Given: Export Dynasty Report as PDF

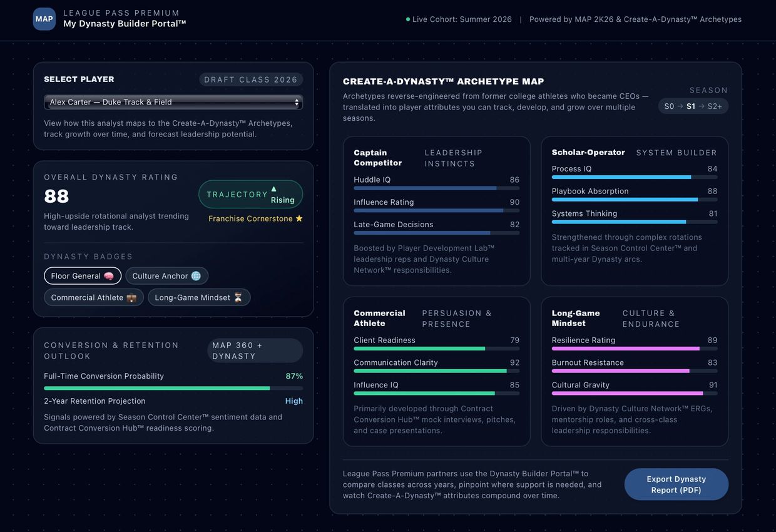Looking at the screenshot, I should point(676,484).
